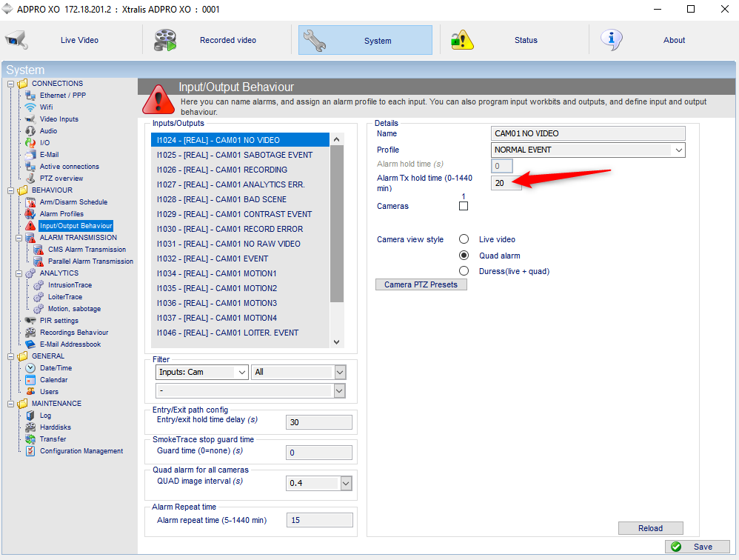The image size is (739, 560).
Task: Click the Status padlock warning icon
Action: [462, 40]
